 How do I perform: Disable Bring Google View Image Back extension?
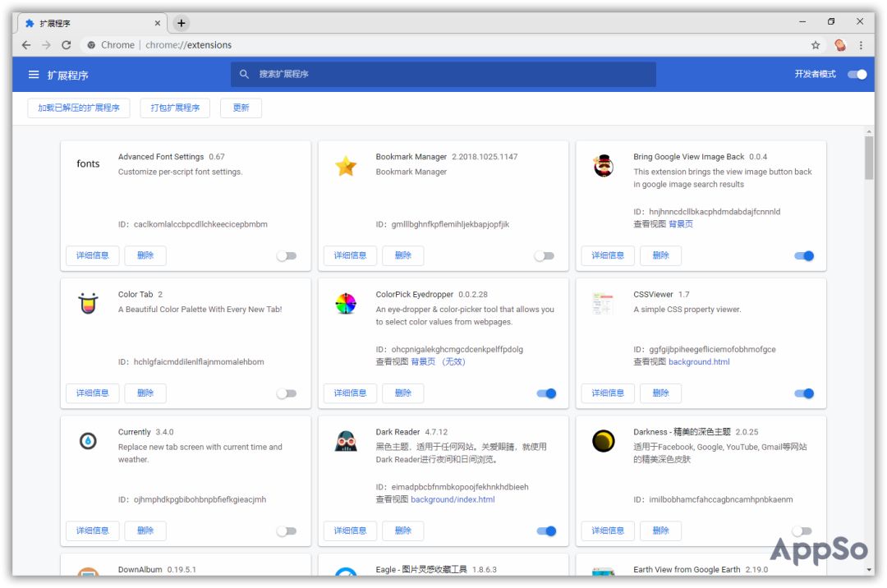point(804,256)
